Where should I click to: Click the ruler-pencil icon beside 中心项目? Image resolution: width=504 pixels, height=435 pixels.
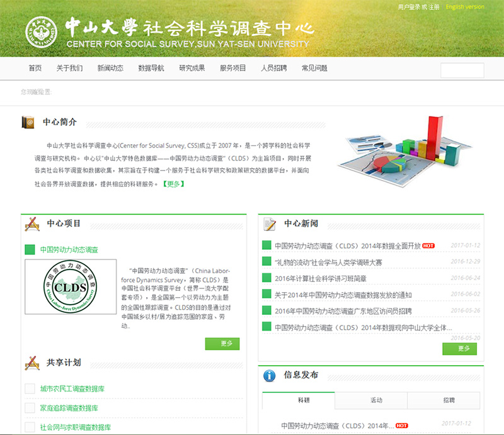coord(32,224)
